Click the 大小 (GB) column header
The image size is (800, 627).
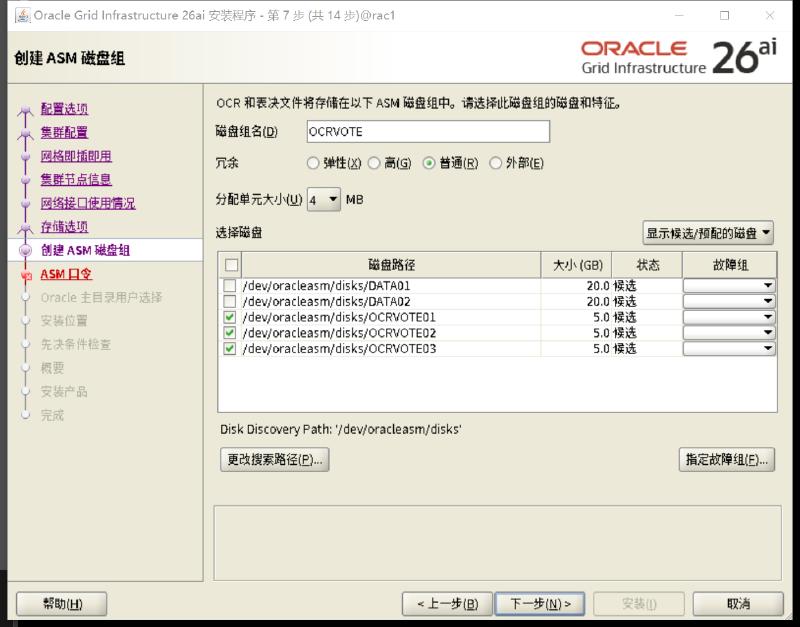click(577, 265)
